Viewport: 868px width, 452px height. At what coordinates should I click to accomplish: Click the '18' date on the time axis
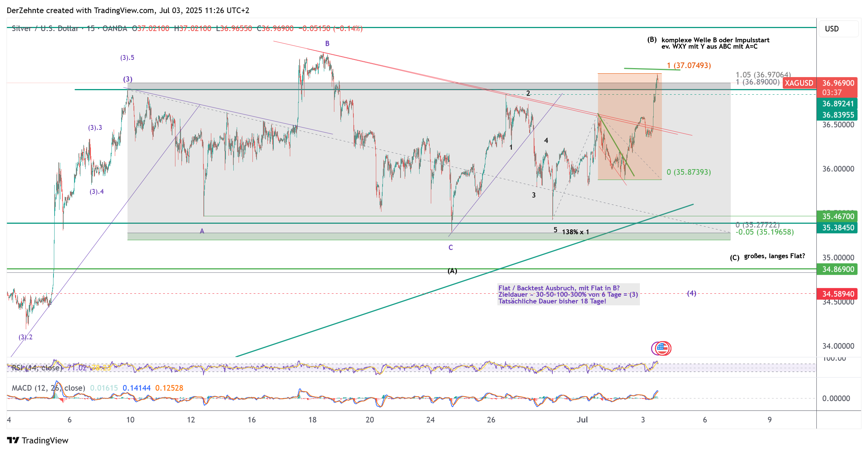tap(312, 420)
